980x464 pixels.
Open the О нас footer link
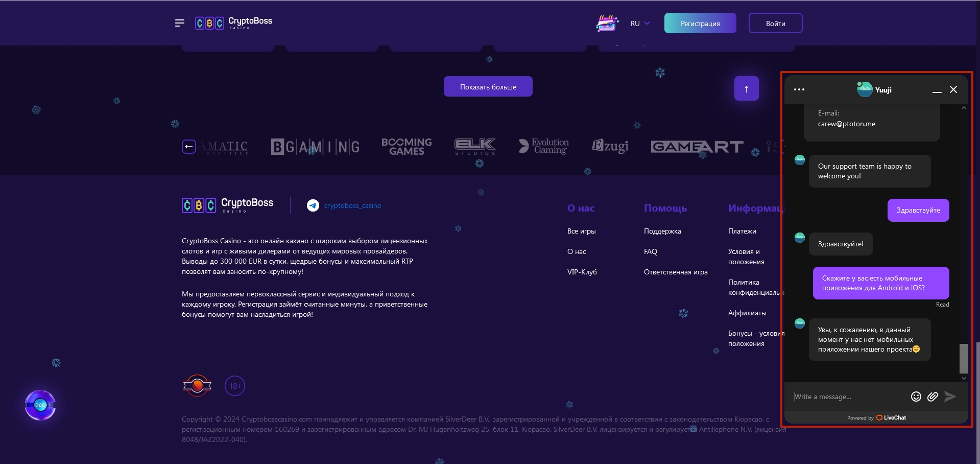(577, 251)
